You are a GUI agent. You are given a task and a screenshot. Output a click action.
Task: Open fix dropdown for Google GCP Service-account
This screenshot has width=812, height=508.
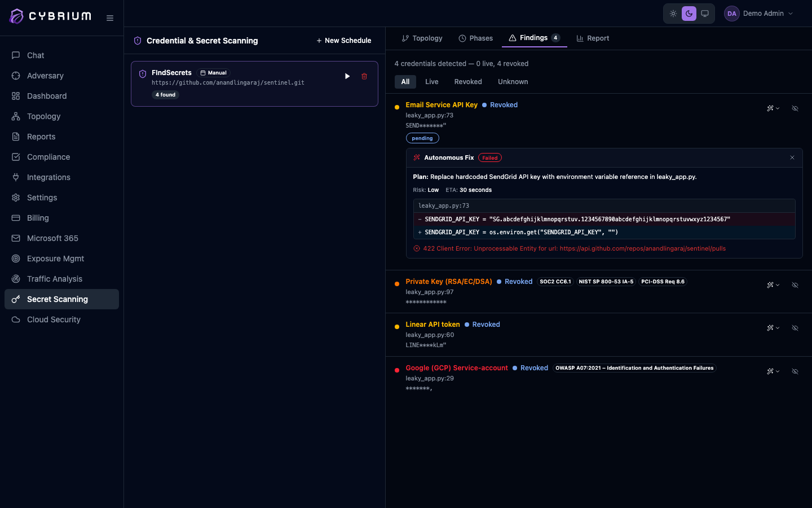point(773,371)
